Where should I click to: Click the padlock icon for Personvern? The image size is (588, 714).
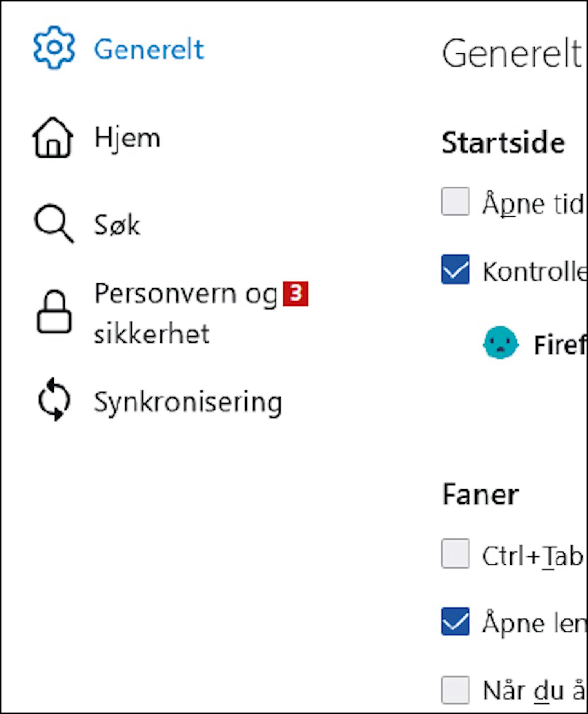click(54, 312)
